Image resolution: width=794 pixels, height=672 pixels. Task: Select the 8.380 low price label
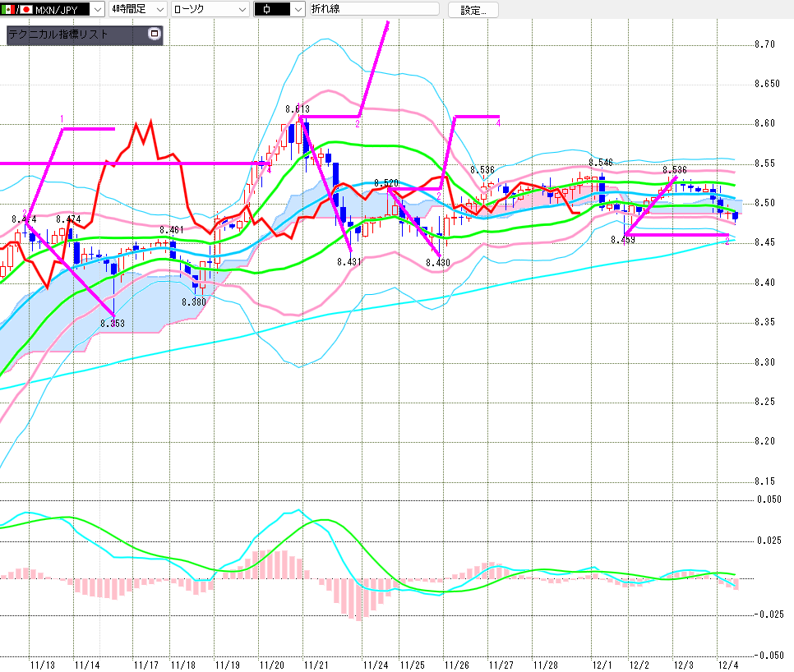point(194,301)
